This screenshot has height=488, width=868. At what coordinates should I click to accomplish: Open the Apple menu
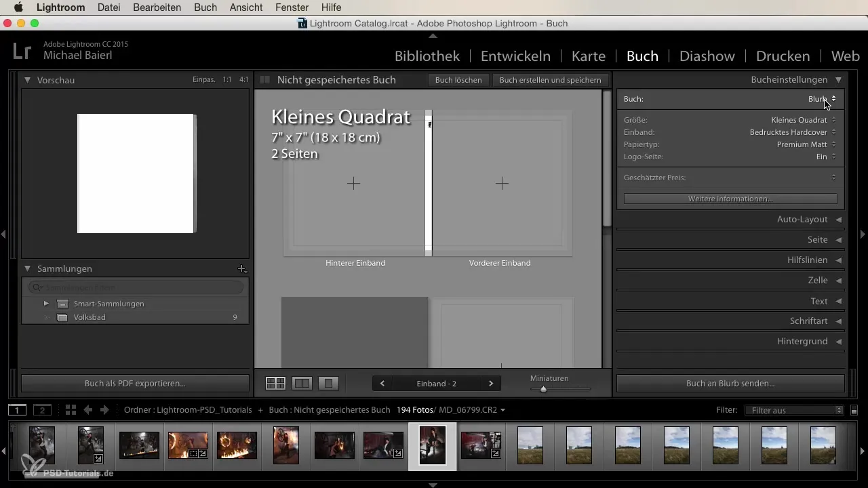pos(18,7)
